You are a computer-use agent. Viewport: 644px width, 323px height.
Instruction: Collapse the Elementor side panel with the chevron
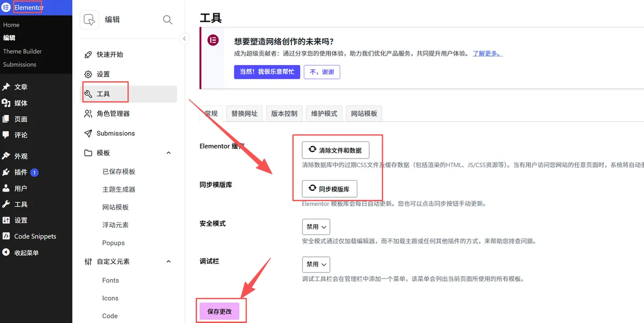(x=185, y=38)
